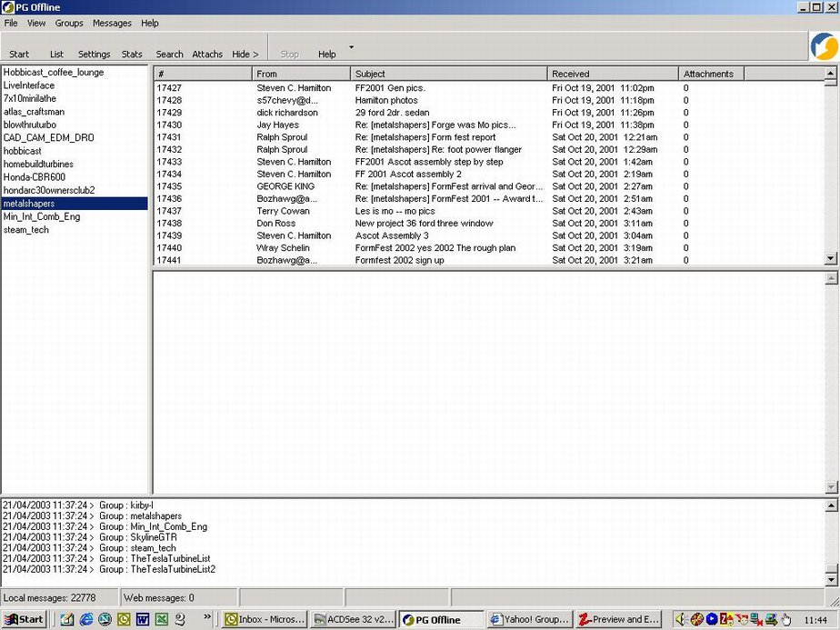Screen dimensions: 840x630
Task: Click the Search toolbar button
Action: tap(169, 55)
